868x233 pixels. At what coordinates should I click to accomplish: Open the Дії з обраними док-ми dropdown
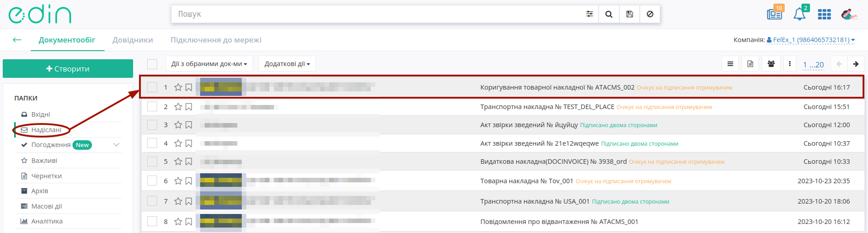point(209,64)
